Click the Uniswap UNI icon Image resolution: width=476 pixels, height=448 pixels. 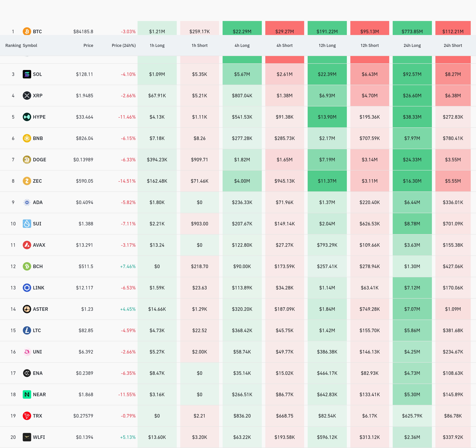click(27, 352)
